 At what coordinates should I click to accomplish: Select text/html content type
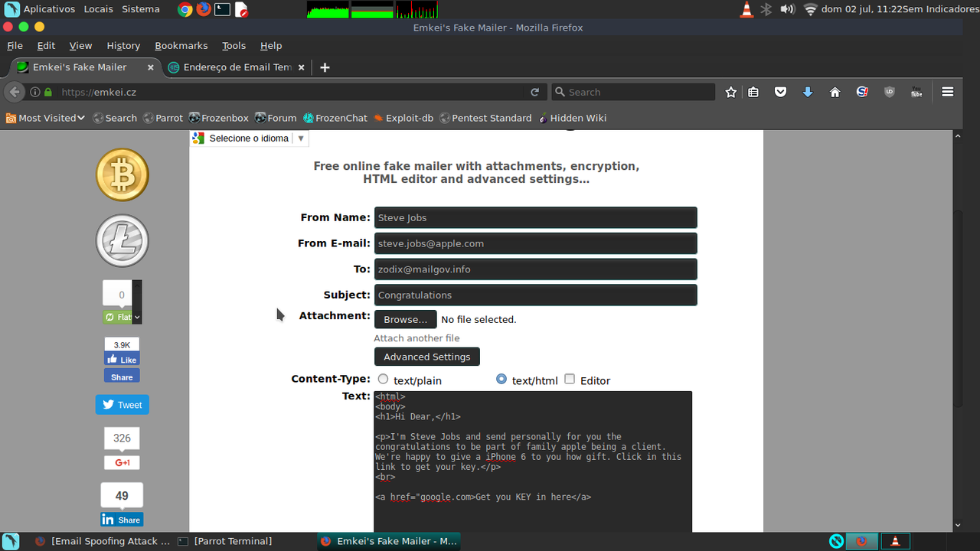point(501,379)
